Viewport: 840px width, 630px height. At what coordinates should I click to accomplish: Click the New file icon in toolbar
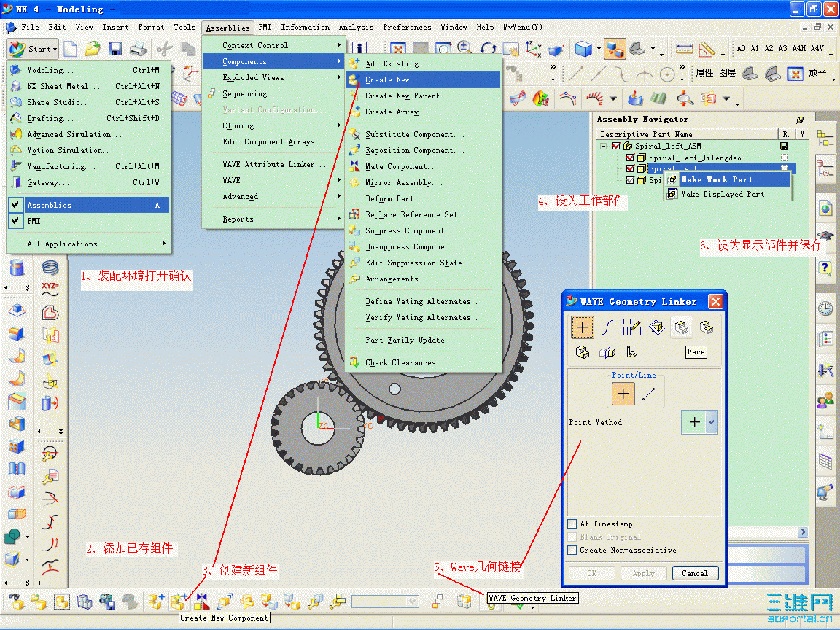[x=70, y=49]
